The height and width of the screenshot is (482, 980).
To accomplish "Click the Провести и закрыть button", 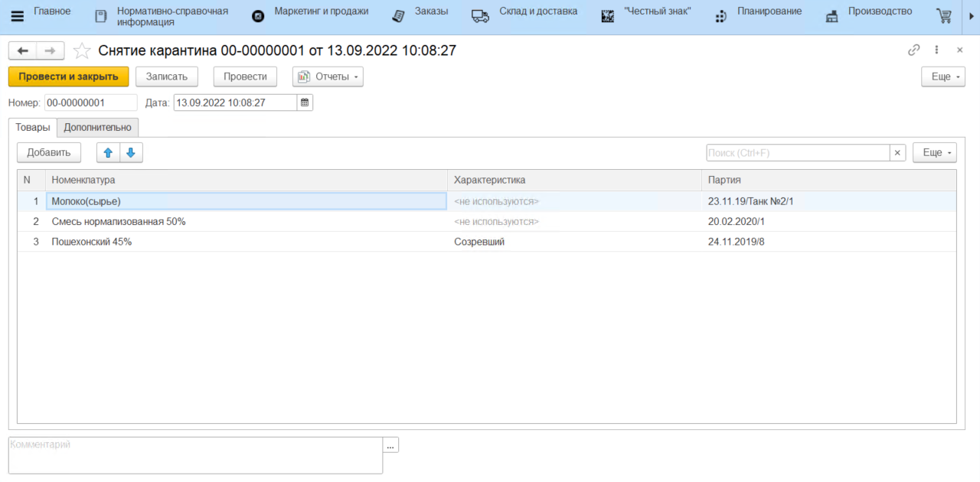I will (x=68, y=77).
